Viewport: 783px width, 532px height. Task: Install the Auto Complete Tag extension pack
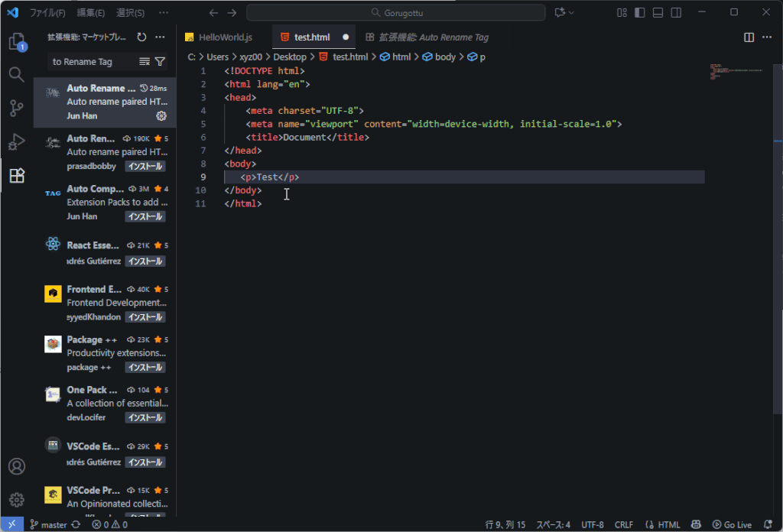click(x=145, y=216)
